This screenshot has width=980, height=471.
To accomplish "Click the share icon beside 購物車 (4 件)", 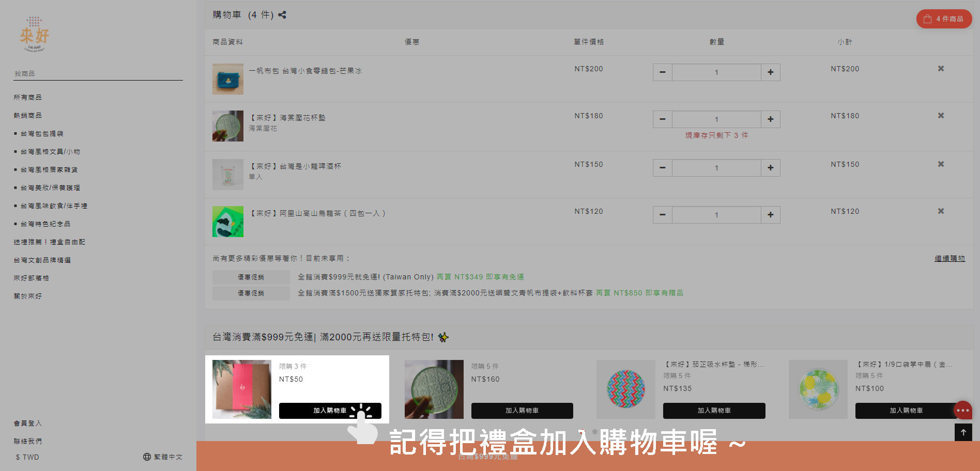I will (x=282, y=15).
